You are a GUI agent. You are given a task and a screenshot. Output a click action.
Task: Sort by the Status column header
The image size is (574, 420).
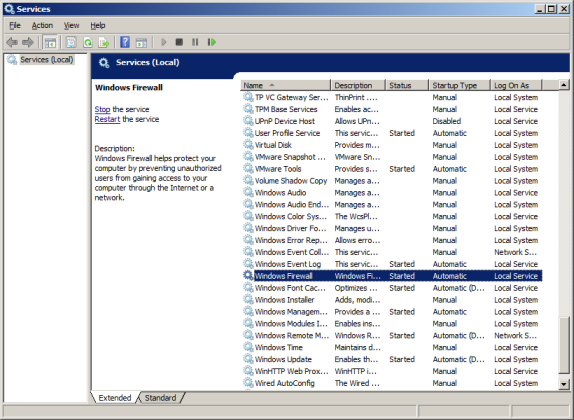(x=407, y=85)
